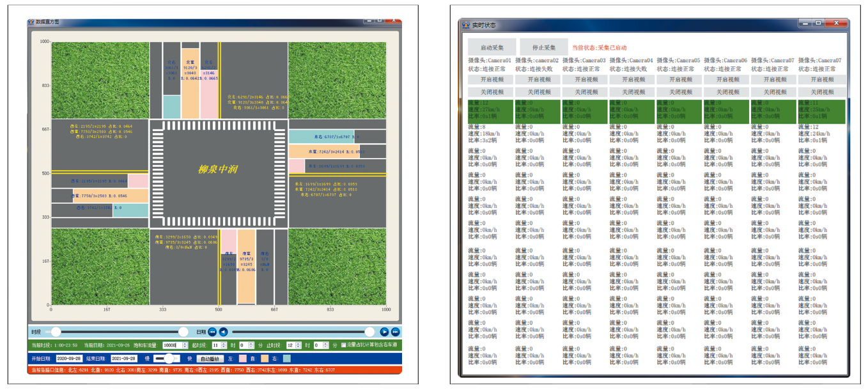Viewport: 868px width, 390px height.
Task: Step to previous date using back arrow
Action: [223, 332]
